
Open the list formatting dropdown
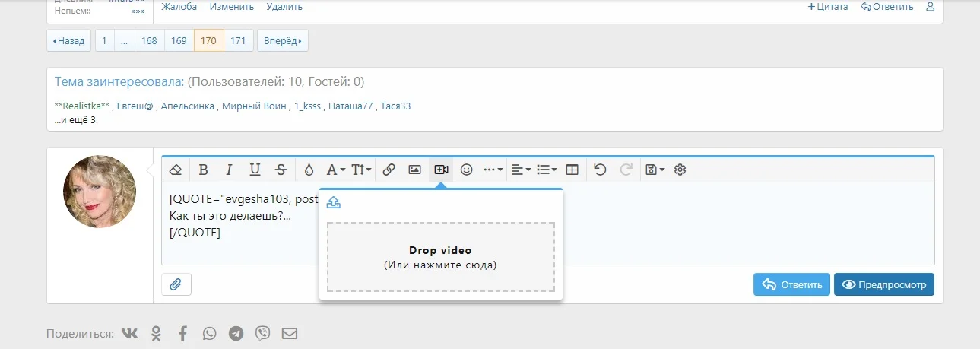coord(547,170)
